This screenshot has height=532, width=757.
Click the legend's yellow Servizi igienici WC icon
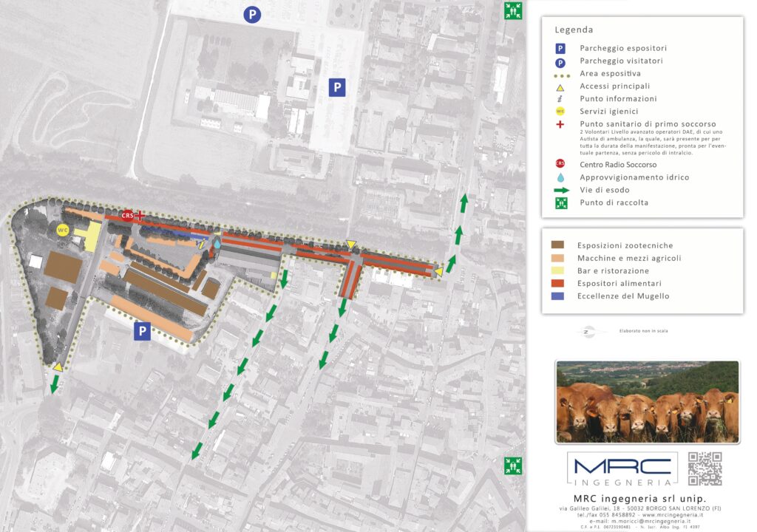pos(560,112)
